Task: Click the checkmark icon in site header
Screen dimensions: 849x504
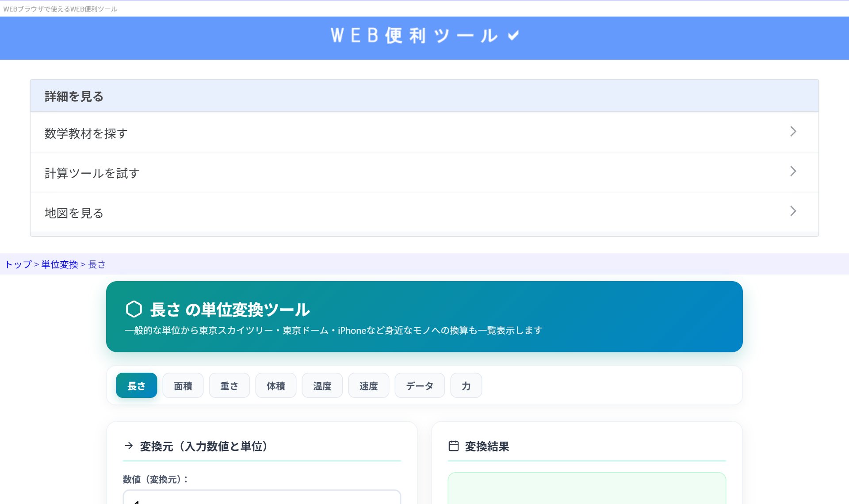Action: click(513, 35)
